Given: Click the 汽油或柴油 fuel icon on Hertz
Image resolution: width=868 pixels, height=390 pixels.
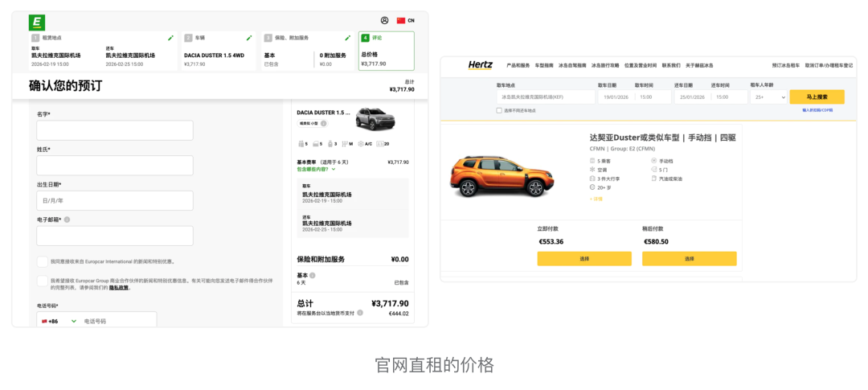Looking at the screenshot, I should click(x=653, y=179).
